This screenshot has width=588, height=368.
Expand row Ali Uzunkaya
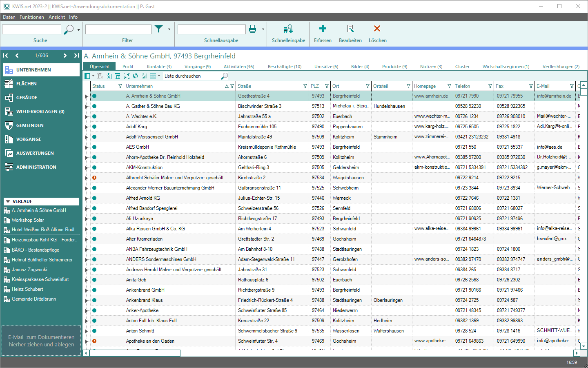tap(86, 219)
